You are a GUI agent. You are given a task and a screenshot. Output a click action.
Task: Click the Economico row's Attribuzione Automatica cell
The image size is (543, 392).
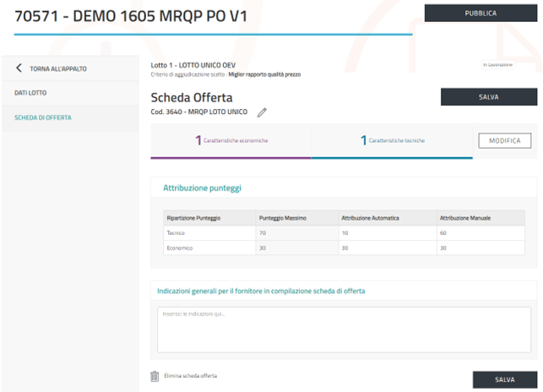(386, 248)
